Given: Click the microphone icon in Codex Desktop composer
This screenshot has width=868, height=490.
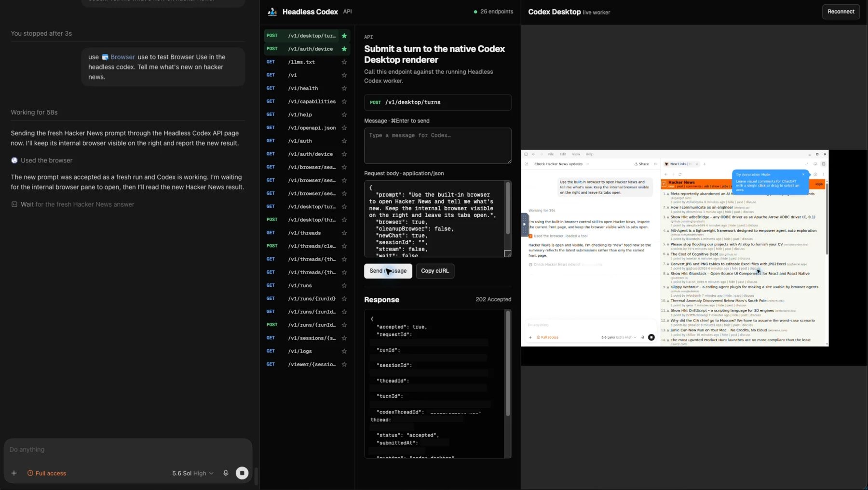Looking at the screenshot, I should pos(642,337).
